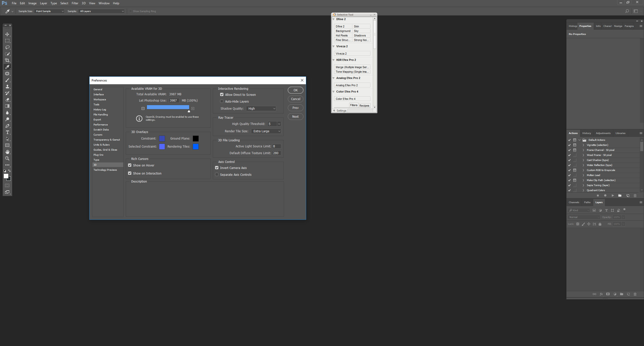Open the Filter menu
Screen dimensions: 644x346
pyautogui.click(x=75, y=3)
